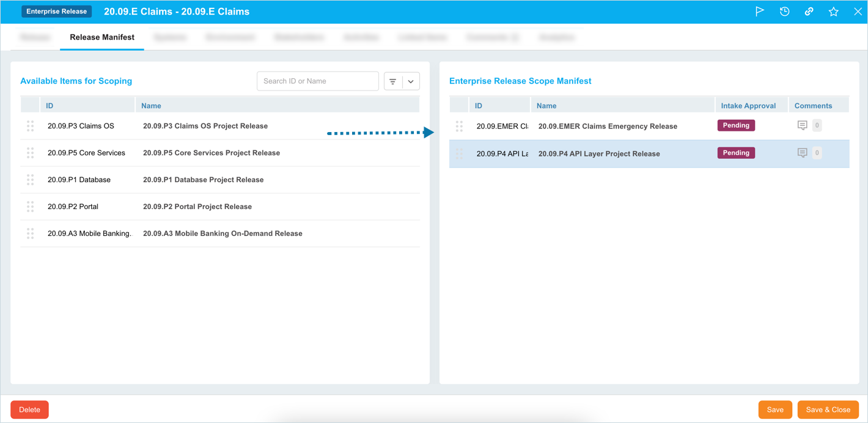The height and width of the screenshot is (423, 868).
Task: Select the 20.09.P5 Core Services Project Release row
Action: pyautogui.click(x=211, y=153)
